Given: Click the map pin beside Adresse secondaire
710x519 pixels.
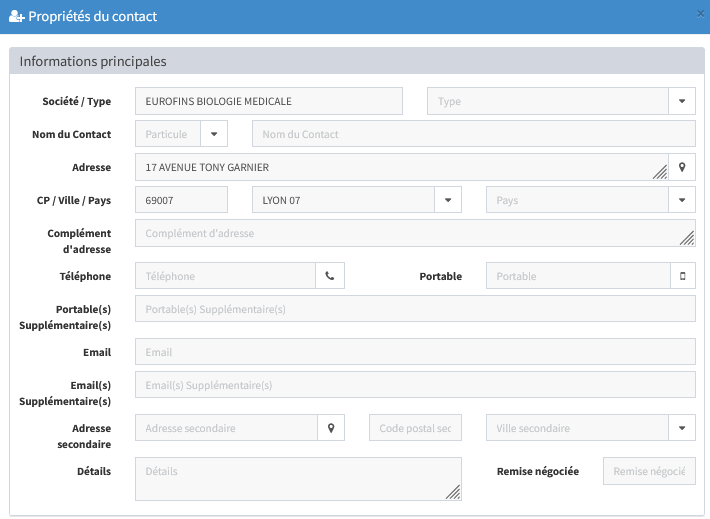Looking at the screenshot, I should tap(331, 428).
